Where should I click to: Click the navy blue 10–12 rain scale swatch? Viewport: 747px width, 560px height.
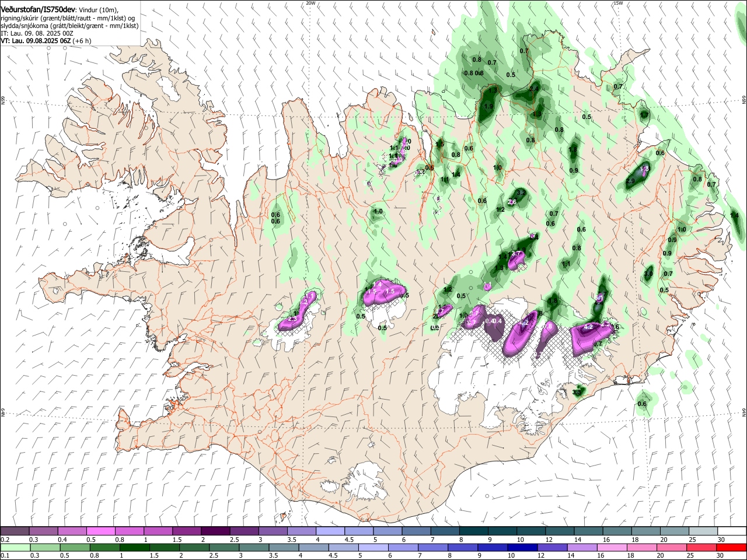click(523, 548)
